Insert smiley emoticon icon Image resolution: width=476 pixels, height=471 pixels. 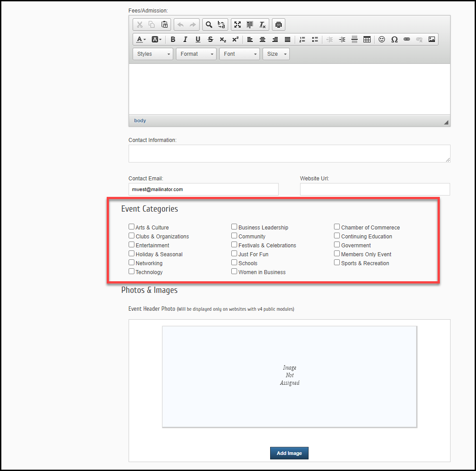tap(382, 39)
